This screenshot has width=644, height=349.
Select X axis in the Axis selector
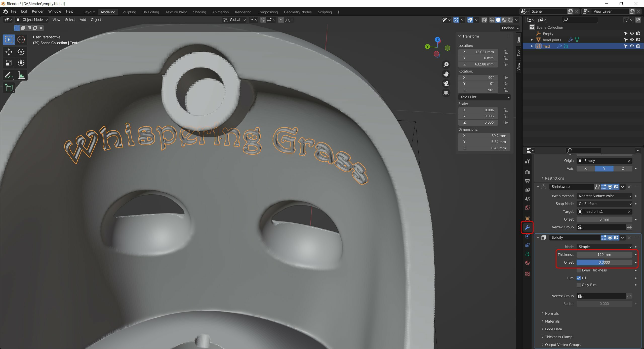(x=586, y=168)
